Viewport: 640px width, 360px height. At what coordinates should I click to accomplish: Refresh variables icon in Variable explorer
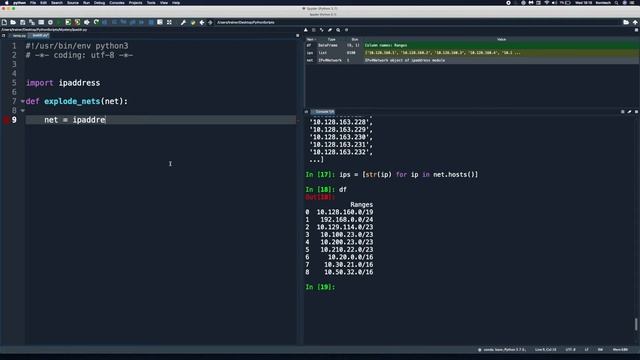pos(346,30)
